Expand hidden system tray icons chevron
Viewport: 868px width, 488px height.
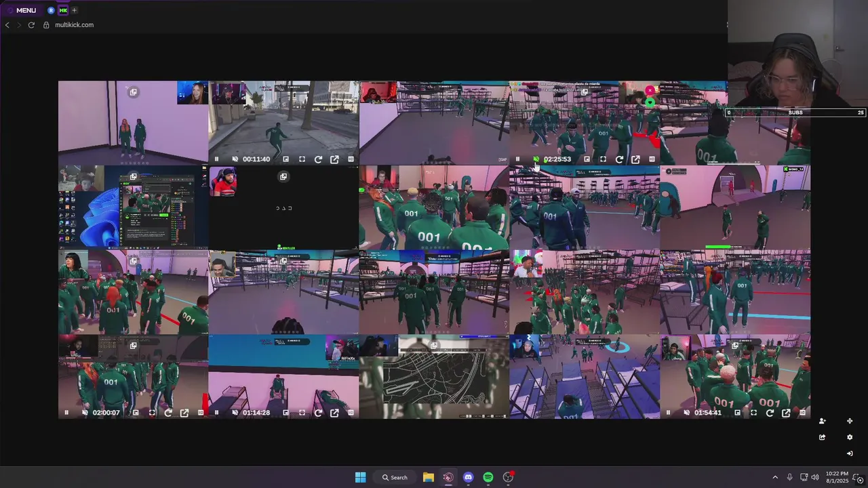pos(775,477)
